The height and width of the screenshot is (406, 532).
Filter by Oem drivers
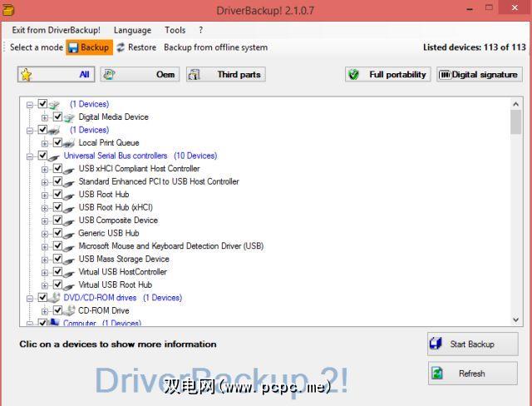click(140, 74)
